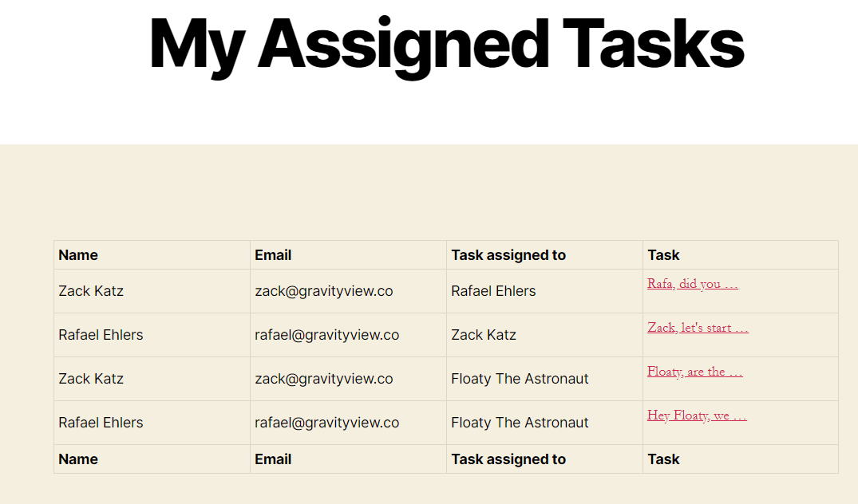Click the footer 'Name' column label
Viewport: 858px width, 504px height.
point(78,459)
